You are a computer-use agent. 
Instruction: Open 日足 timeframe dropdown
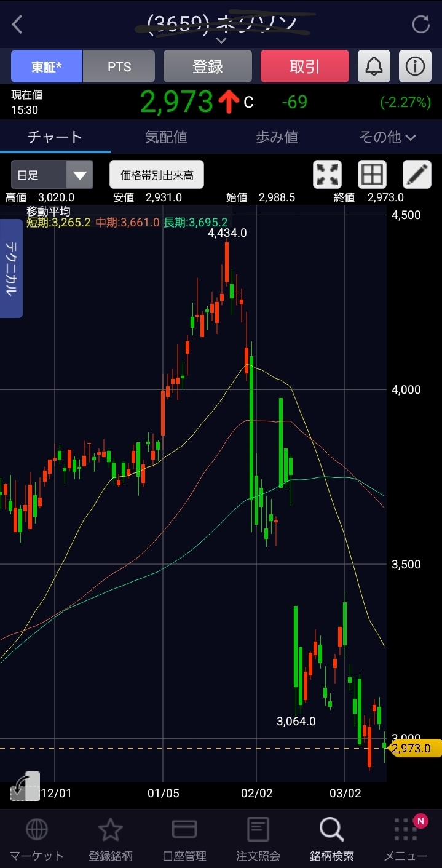tap(52, 175)
